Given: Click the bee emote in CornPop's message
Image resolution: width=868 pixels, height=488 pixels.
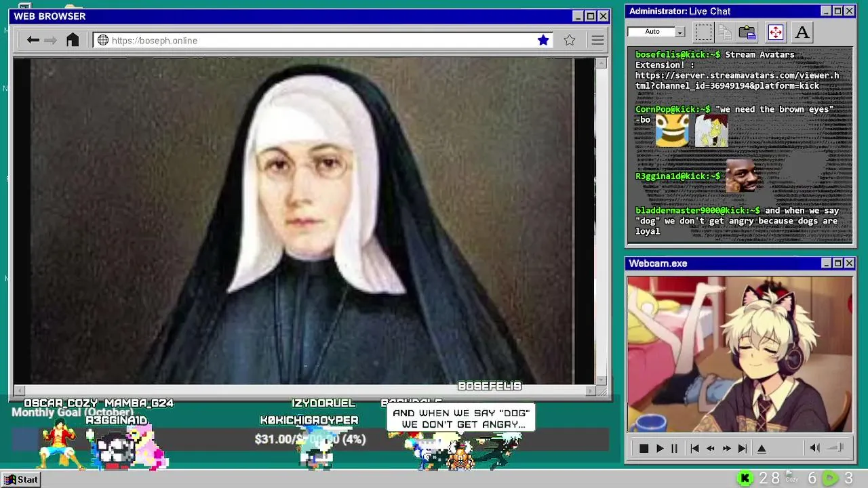Looking at the screenshot, I should (x=673, y=130).
